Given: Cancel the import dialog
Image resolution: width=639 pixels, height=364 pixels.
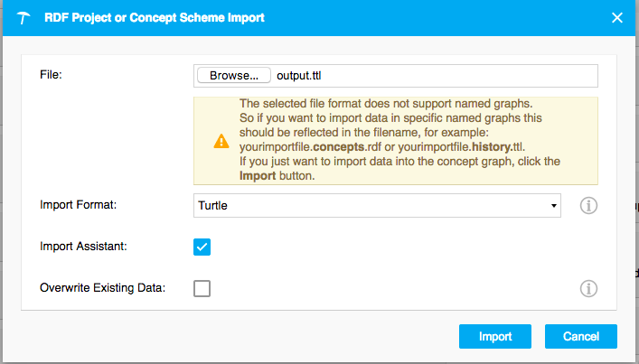Looking at the screenshot, I should [580, 337].
